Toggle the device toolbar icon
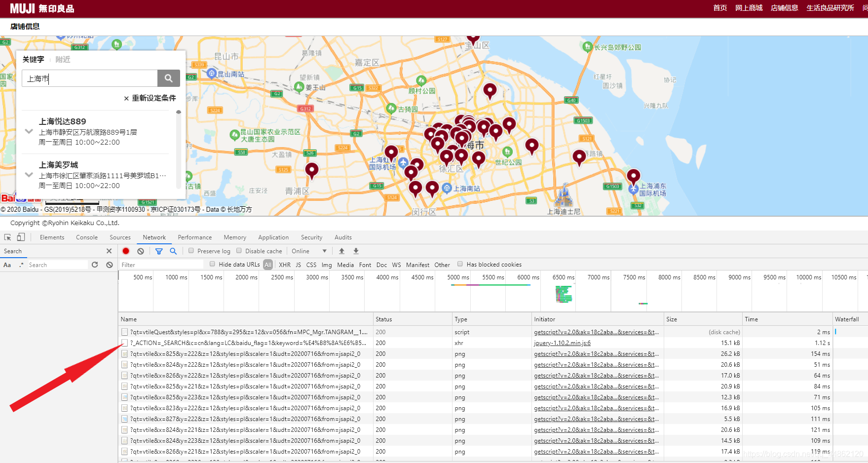 (x=21, y=237)
